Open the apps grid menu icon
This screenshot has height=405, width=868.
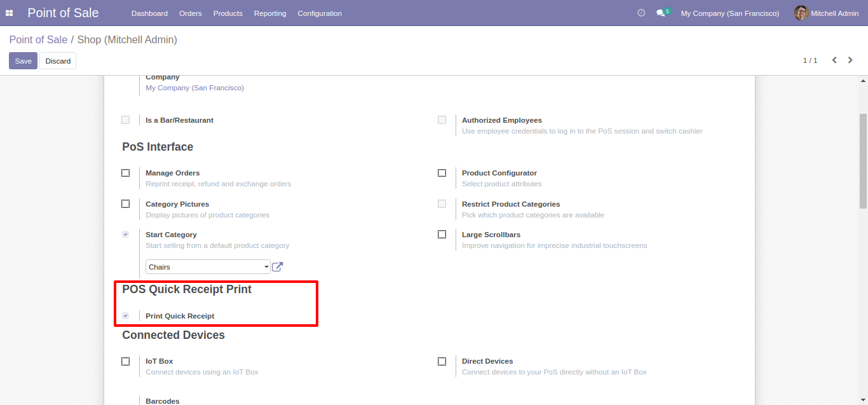[x=10, y=13]
